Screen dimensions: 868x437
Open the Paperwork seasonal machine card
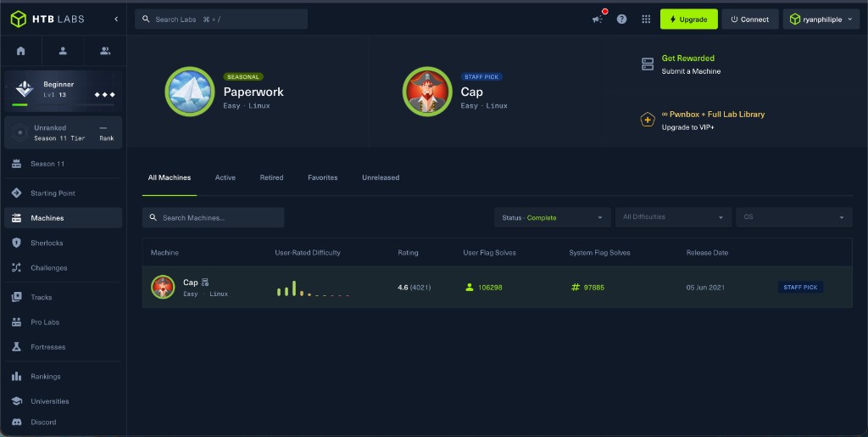pyautogui.click(x=248, y=92)
